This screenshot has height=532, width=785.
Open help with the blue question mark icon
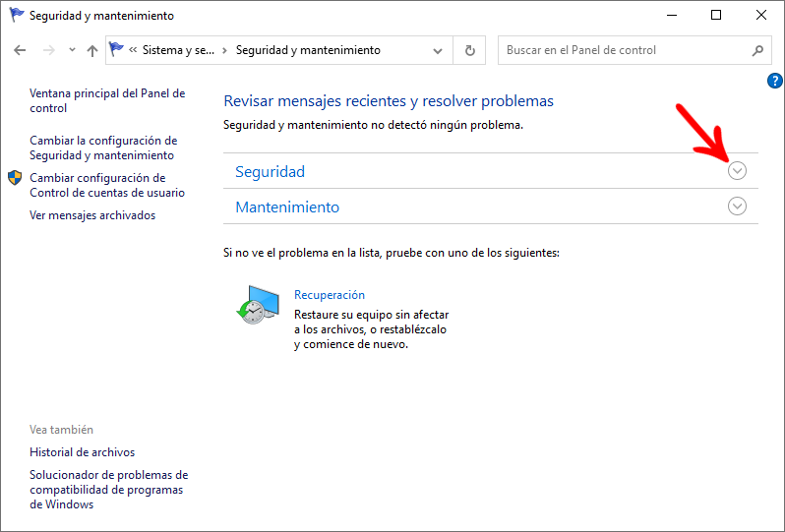click(774, 81)
